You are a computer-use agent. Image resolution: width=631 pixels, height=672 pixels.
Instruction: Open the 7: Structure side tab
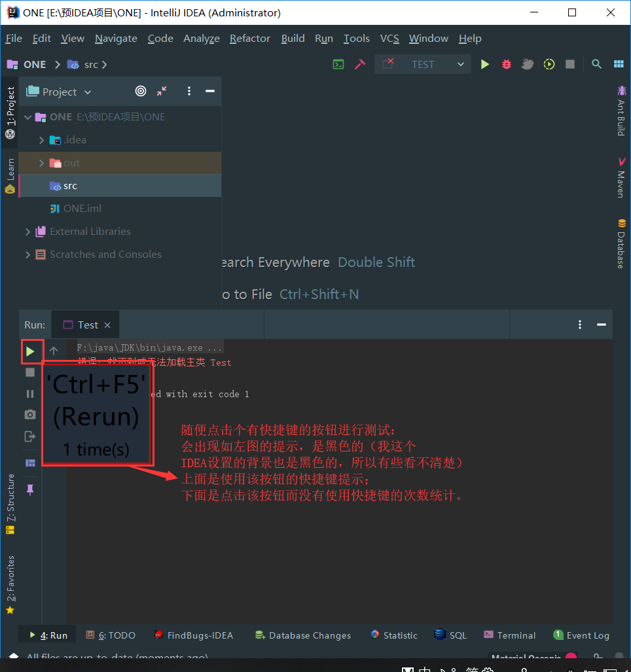click(x=10, y=504)
